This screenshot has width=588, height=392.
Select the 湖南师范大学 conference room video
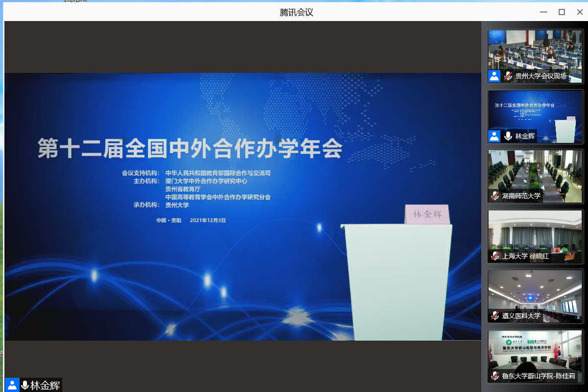(x=535, y=171)
